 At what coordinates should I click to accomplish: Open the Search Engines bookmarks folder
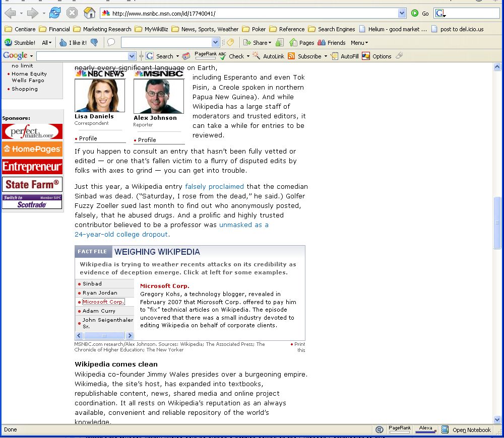coord(332,29)
